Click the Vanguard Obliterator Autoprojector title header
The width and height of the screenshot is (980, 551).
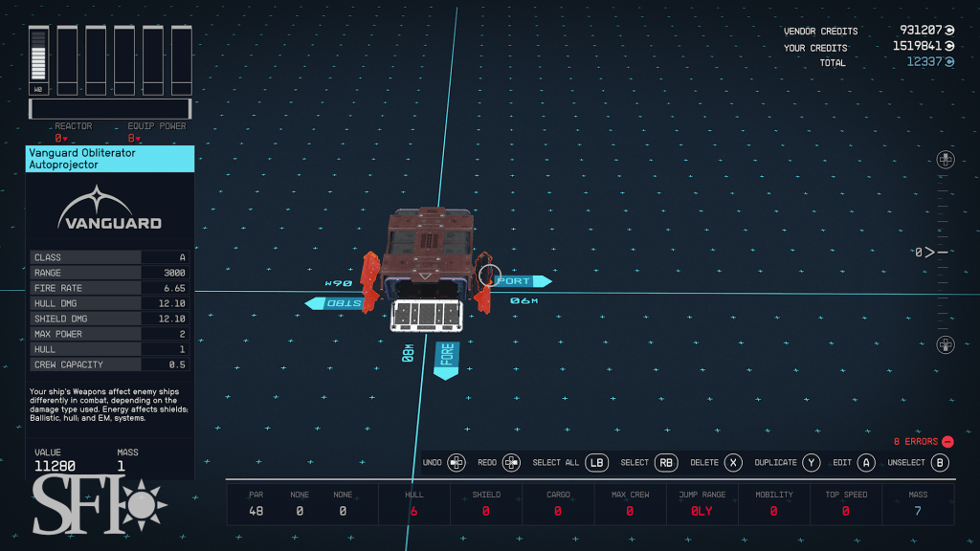[x=110, y=159]
